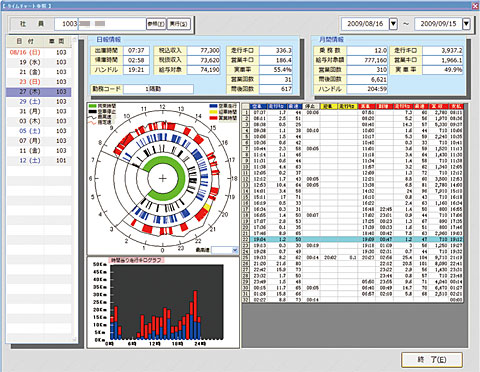480x372 pixels.
Task: Click the first red 実車 column header in trip table
Action: [x=366, y=106]
